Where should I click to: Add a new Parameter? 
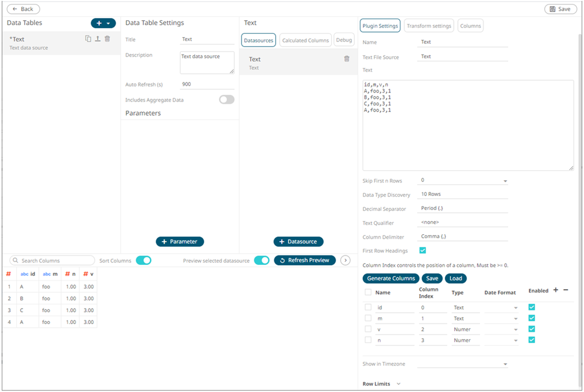180,241
